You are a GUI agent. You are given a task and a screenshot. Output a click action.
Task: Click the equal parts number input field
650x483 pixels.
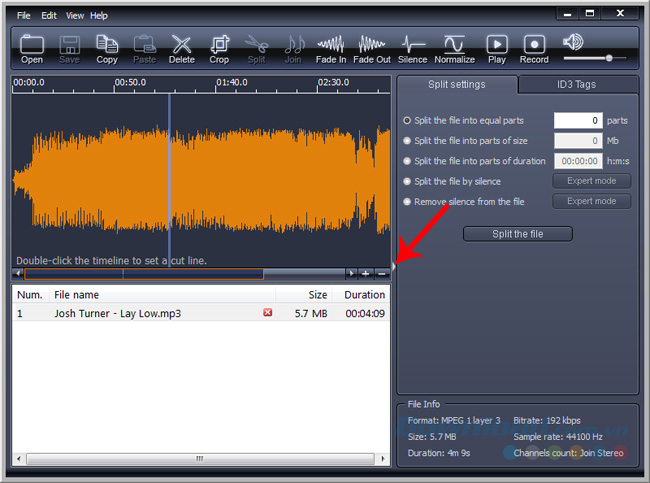pos(578,120)
